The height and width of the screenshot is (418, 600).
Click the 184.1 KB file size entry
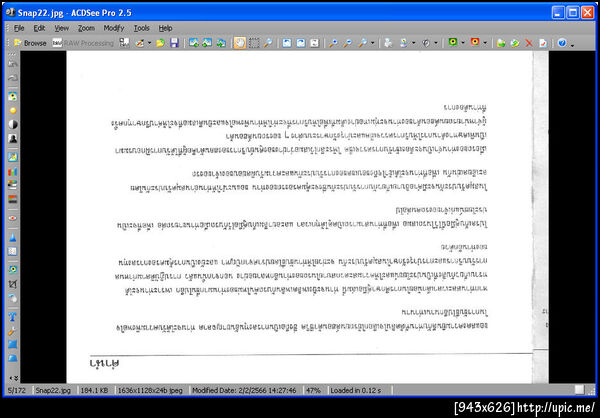click(x=94, y=390)
